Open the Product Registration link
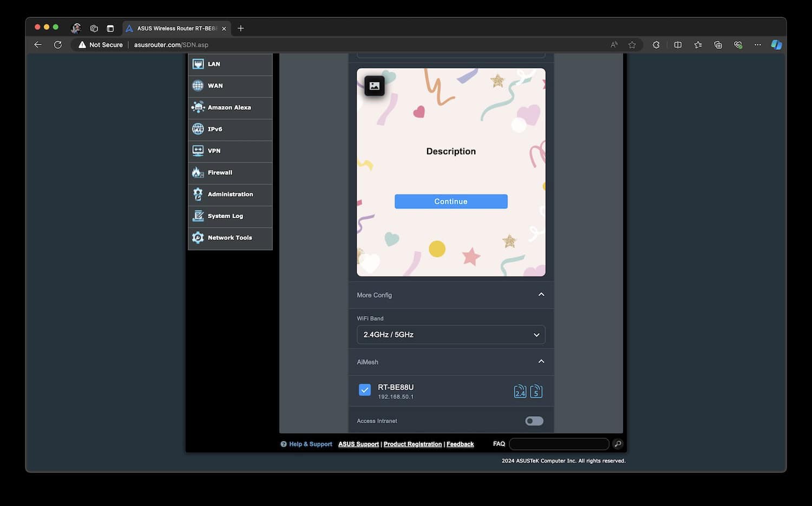 (412, 444)
